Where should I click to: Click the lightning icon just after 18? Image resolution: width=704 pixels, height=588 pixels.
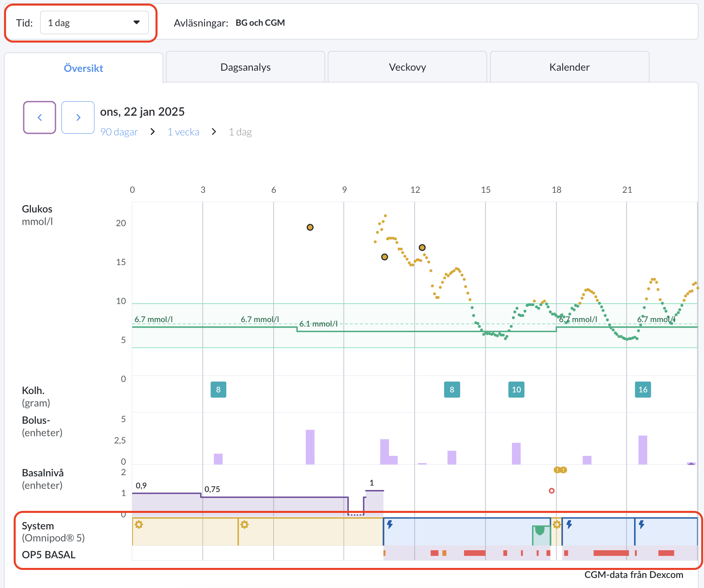point(569,524)
